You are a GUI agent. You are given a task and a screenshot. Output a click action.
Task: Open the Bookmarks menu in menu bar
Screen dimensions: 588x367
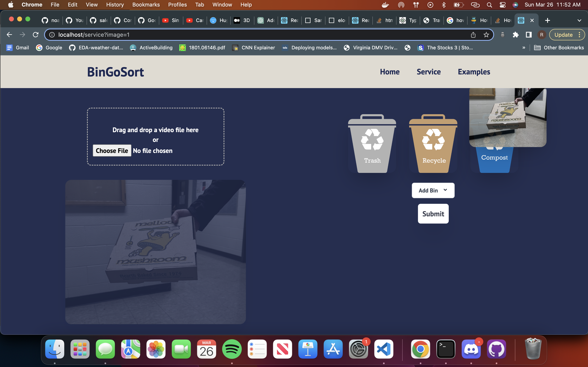click(146, 5)
